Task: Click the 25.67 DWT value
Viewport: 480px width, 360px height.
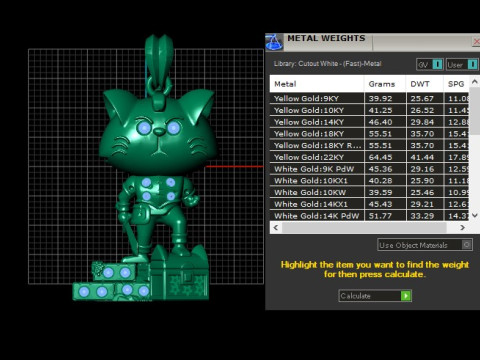Action: tap(422, 99)
